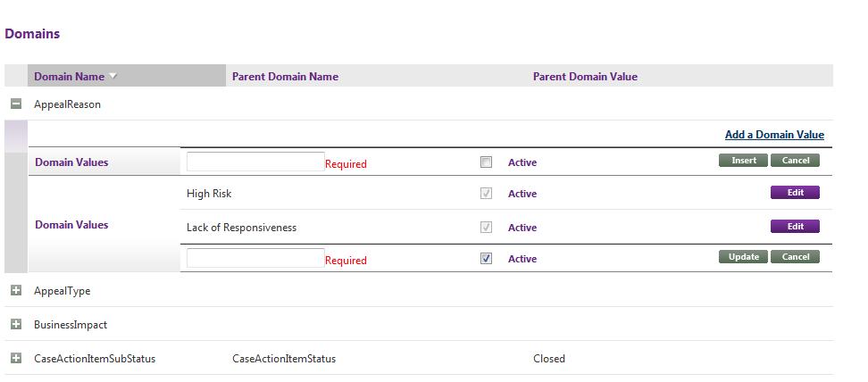Expand the AppealType domain row
The height and width of the screenshot is (382, 868).
tap(15, 290)
